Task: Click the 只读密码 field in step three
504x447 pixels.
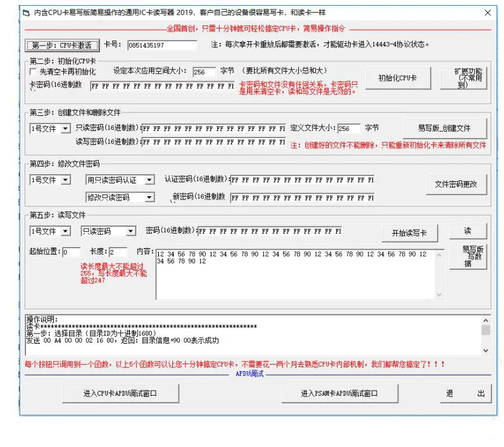Action: click(x=213, y=129)
